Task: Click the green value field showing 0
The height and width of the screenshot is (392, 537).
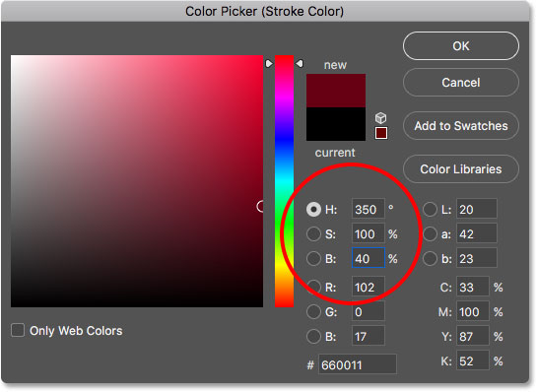Action: [369, 311]
